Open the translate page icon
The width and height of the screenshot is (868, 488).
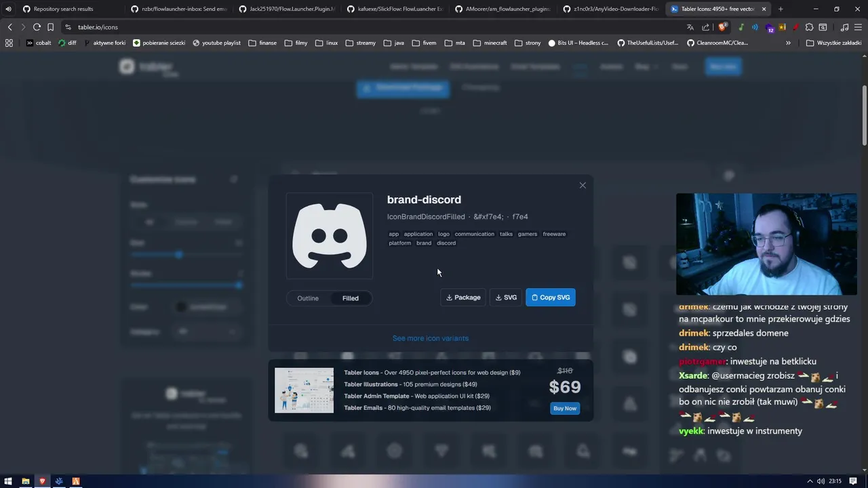coord(690,27)
